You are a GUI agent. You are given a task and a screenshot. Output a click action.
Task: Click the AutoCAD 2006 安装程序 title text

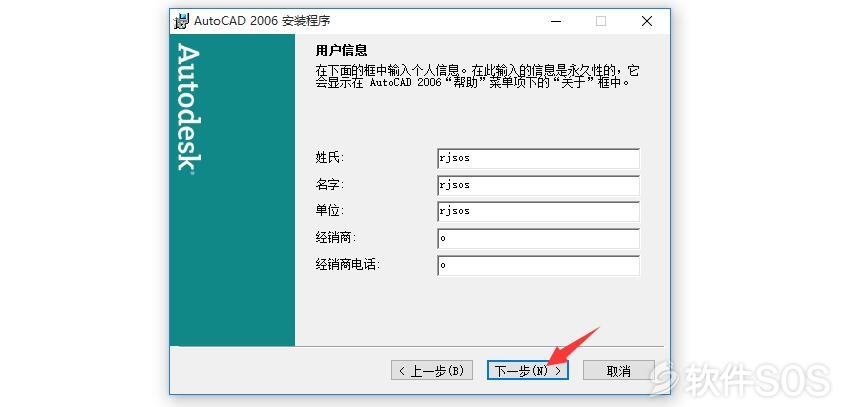[262, 21]
